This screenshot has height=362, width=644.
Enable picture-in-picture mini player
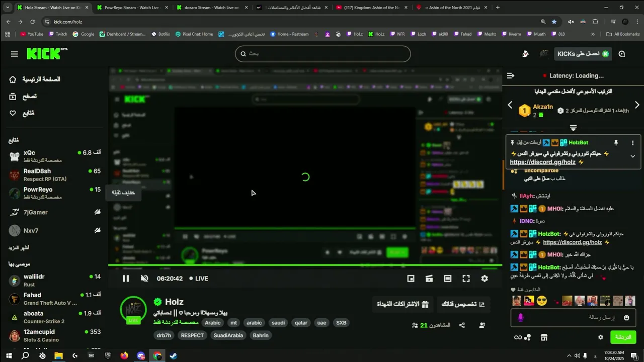[411, 279]
